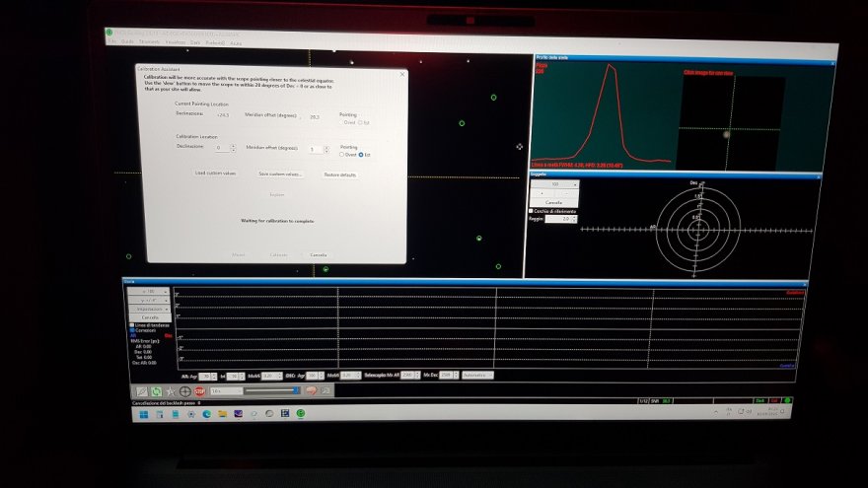
Task: Expand the Impostazioni dropdown in graph panel
Action: [149, 309]
